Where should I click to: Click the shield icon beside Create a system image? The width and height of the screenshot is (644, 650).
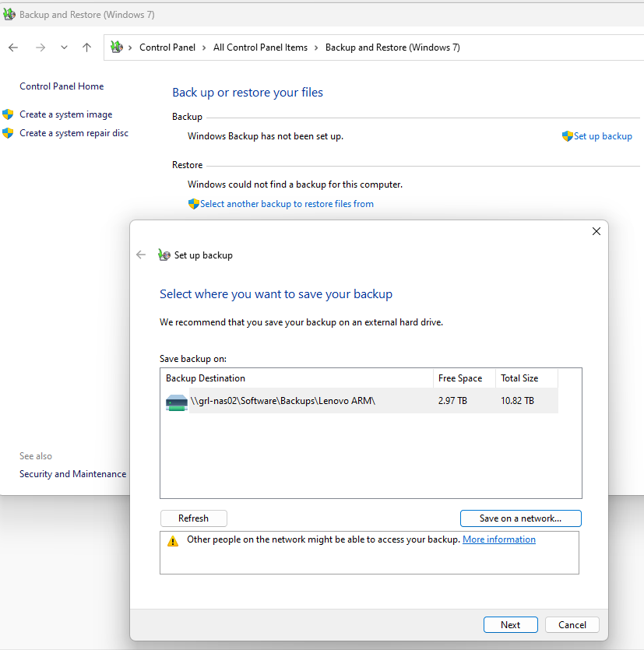[8, 114]
